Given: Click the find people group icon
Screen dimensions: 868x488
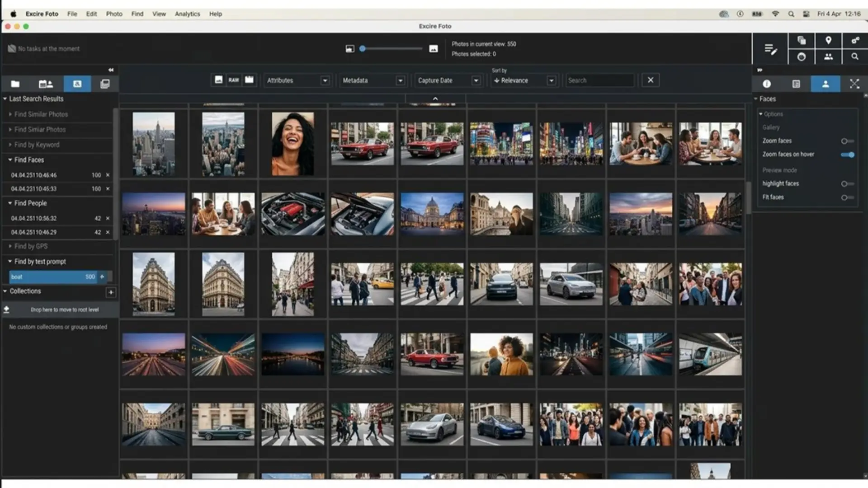Looking at the screenshot, I should 828,57.
